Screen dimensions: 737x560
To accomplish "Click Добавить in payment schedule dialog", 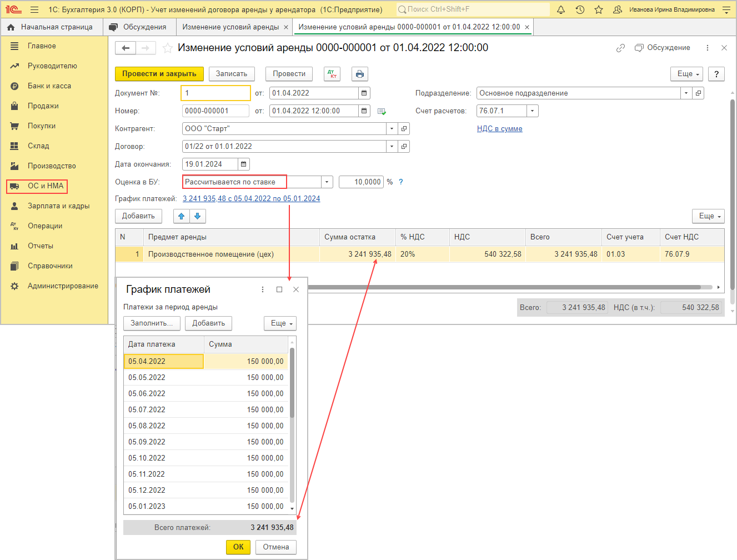I will coord(209,323).
